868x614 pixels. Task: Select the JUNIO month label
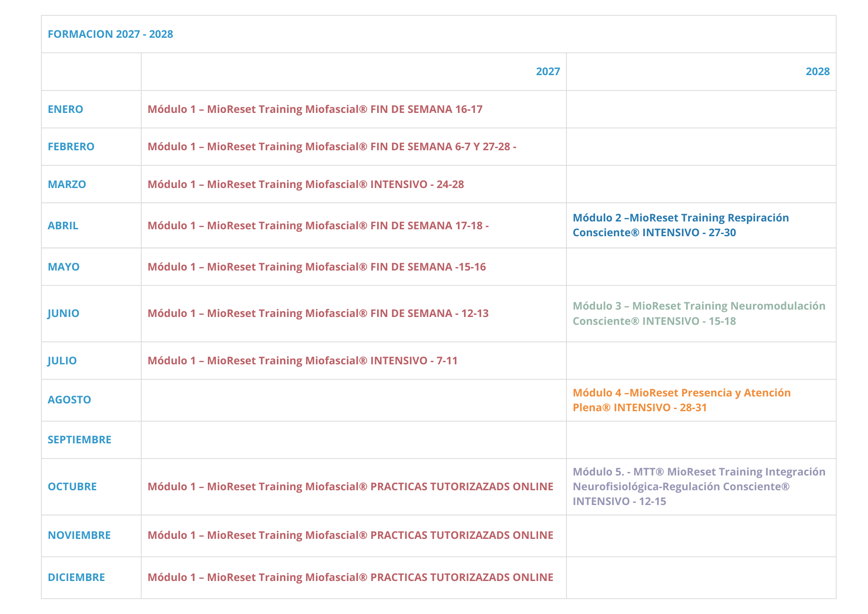point(63,313)
